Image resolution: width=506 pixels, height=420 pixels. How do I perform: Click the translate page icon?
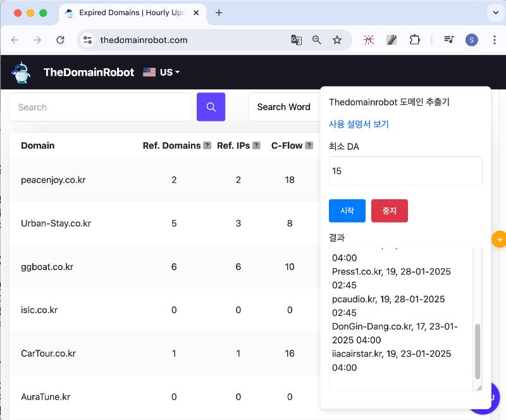click(296, 40)
